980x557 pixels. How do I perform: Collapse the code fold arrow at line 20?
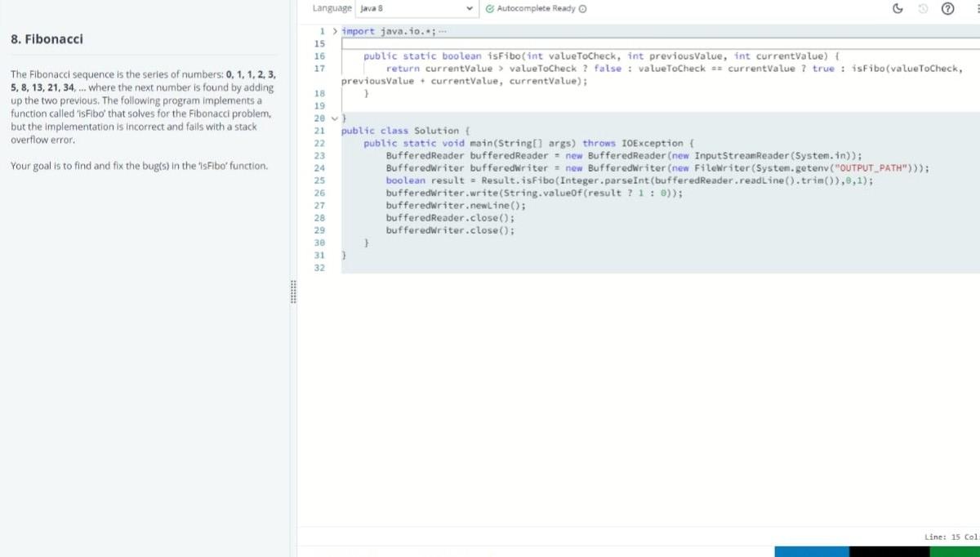point(334,118)
